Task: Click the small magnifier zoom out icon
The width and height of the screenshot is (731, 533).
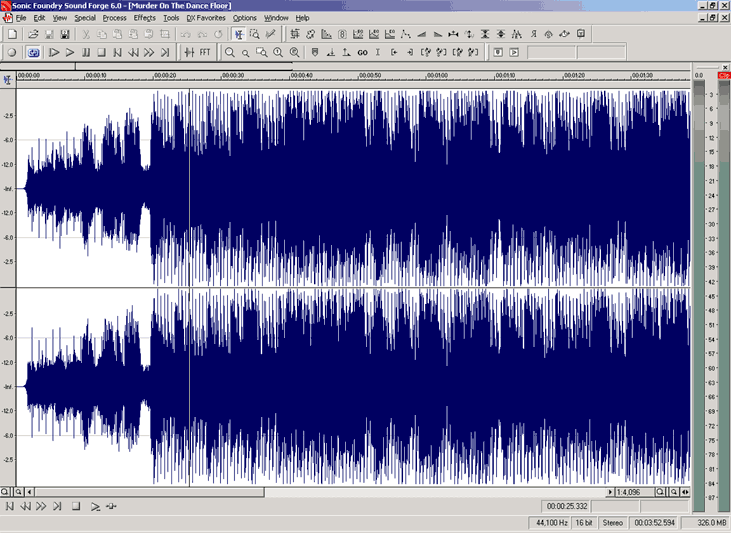Action: (246, 53)
